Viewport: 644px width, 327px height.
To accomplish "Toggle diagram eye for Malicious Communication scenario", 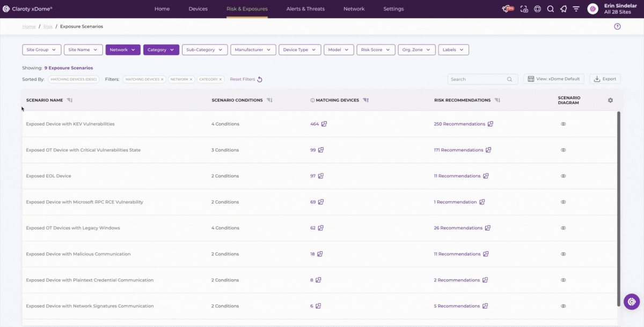I will 563,254.
